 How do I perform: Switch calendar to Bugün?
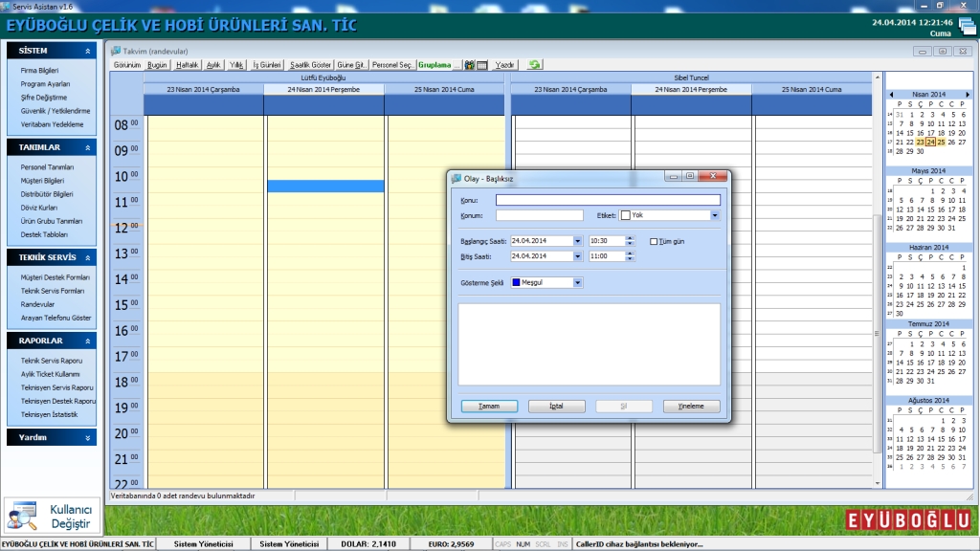point(157,65)
